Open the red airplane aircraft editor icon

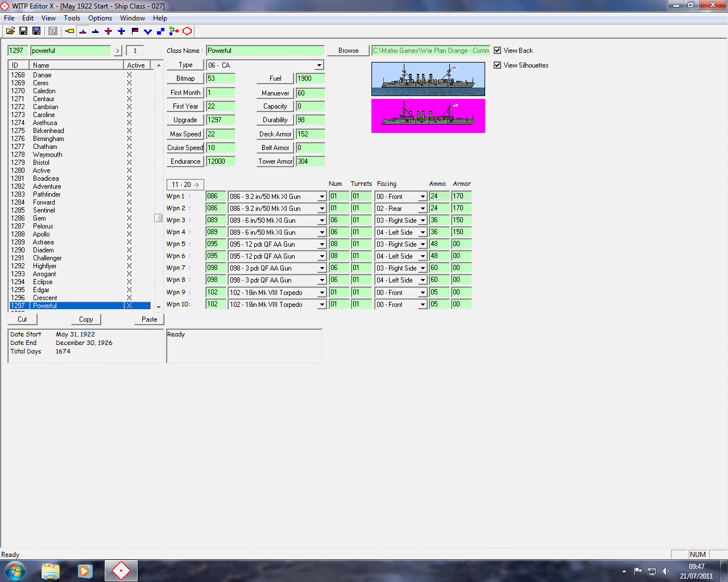109,31
